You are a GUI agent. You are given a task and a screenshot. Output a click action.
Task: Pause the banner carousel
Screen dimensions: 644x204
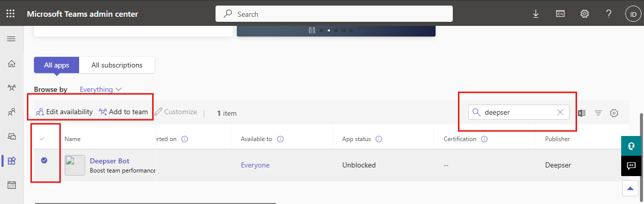tap(312, 30)
